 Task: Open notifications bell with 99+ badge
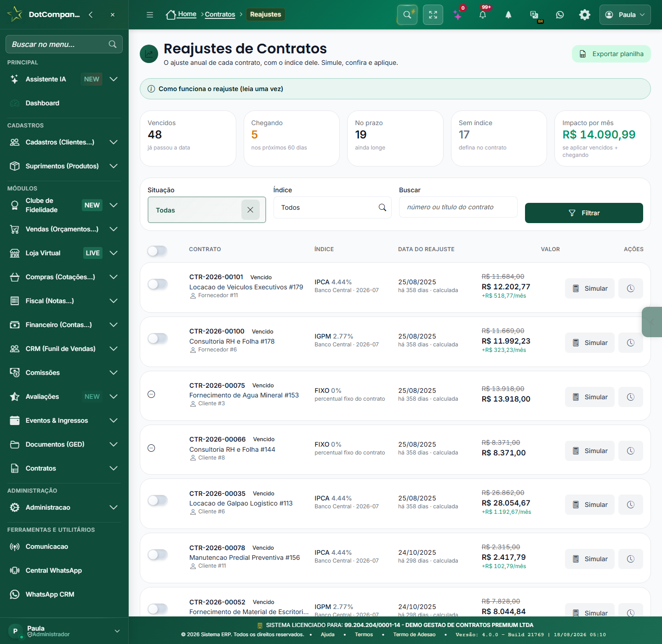click(x=483, y=15)
